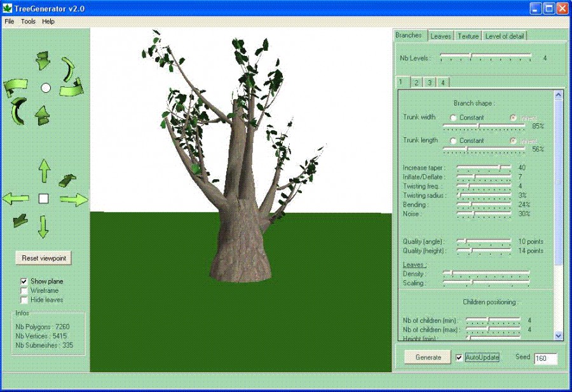
Task: Toggle the Show plane checkbox
Action: click(24, 281)
